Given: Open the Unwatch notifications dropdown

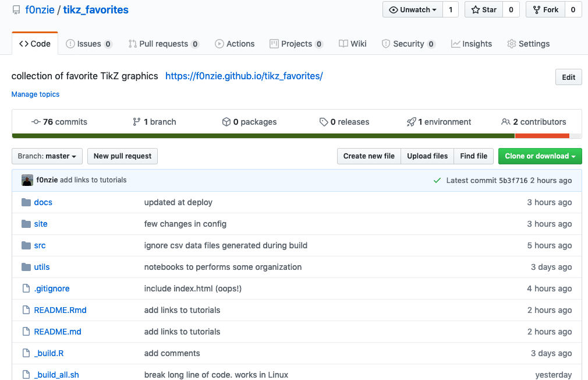Looking at the screenshot, I should (413, 10).
